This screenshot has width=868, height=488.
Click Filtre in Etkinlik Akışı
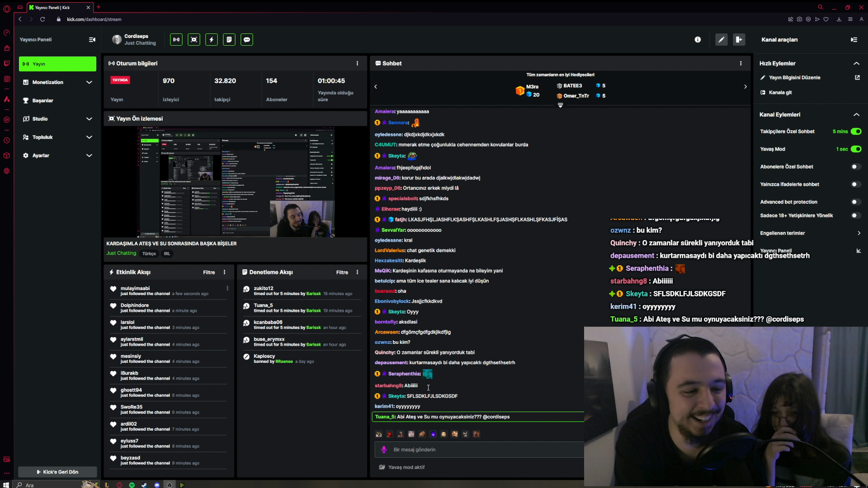(x=209, y=272)
